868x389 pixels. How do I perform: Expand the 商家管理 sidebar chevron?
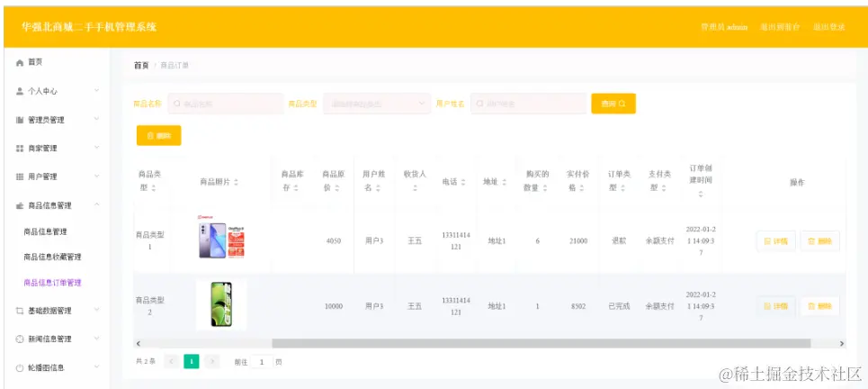click(x=97, y=148)
